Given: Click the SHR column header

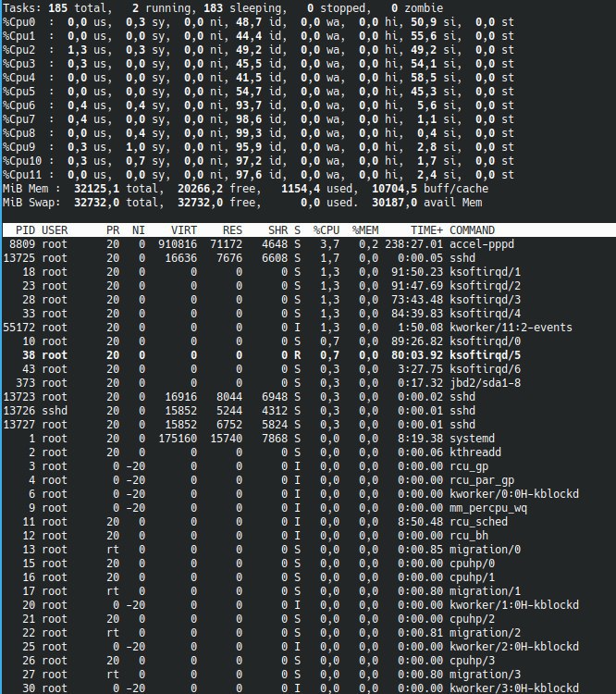Looking at the screenshot, I should [x=277, y=230].
